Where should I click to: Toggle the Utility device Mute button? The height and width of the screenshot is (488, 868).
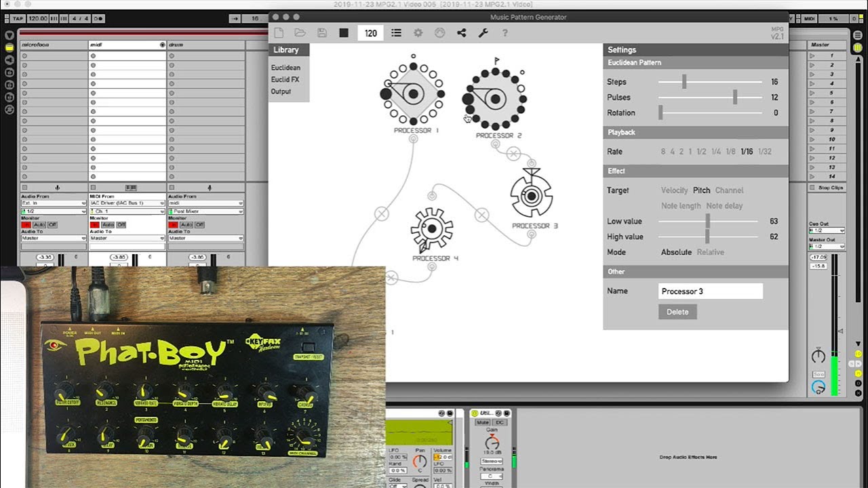point(483,422)
